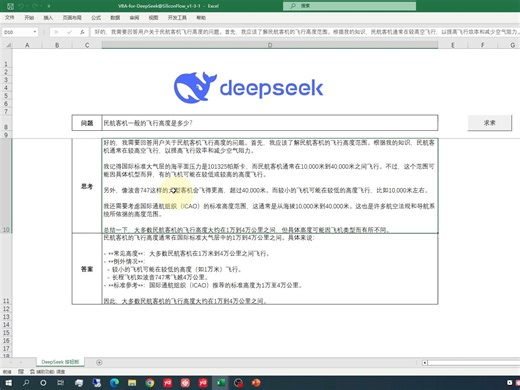Open File Explorer from the taskbar
Viewport: 520px width, 390px height.
132,383
